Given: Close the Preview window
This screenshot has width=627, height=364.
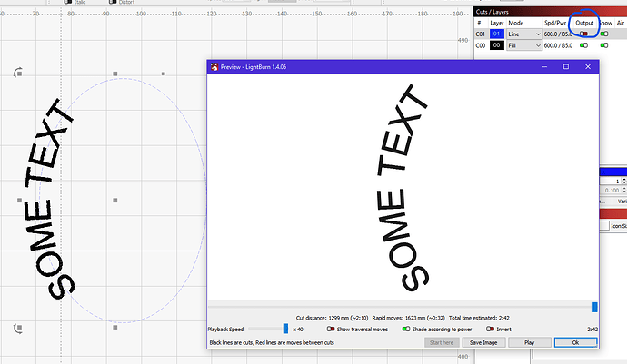Looking at the screenshot, I should tap(587, 67).
